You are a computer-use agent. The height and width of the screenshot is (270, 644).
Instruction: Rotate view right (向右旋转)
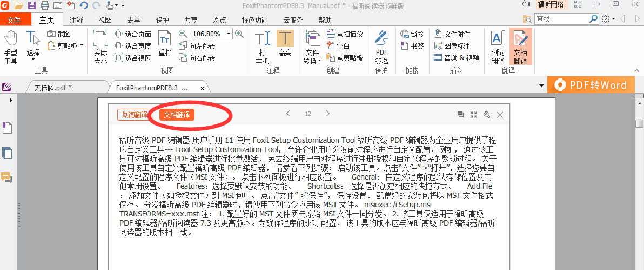[197, 58]
